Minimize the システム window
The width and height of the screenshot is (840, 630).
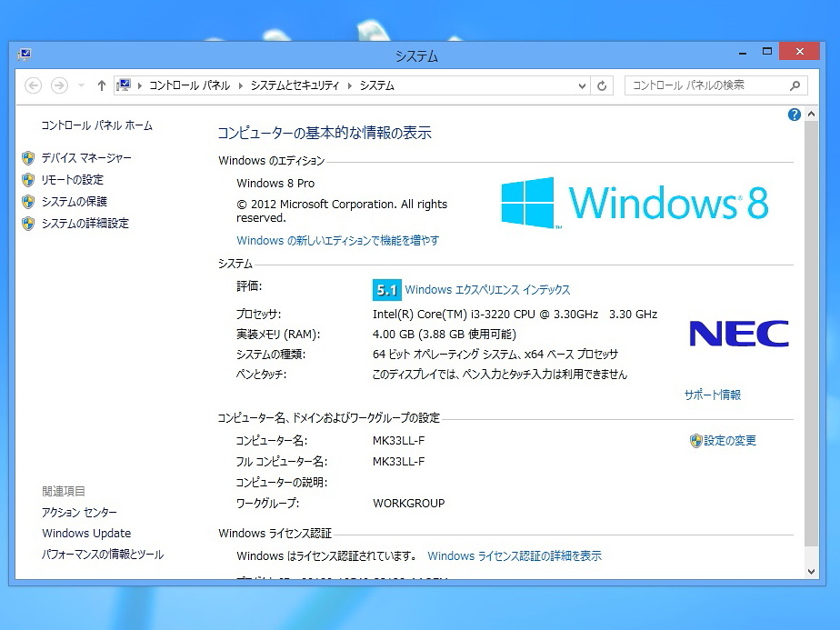743,53
